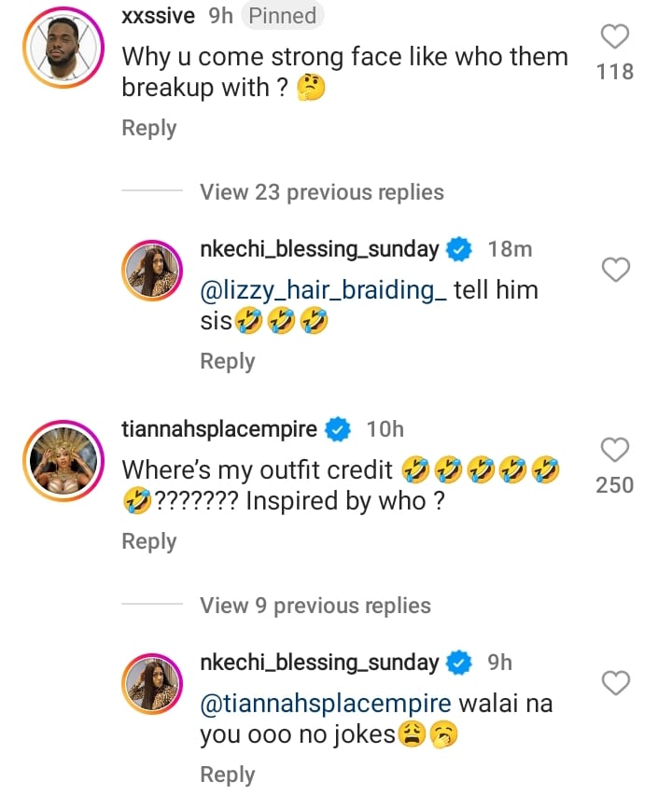This screenshot has height=810, width=672.
Task: Open the @lizzy_hair_braiding_ mention
Action: pos(323,290)
